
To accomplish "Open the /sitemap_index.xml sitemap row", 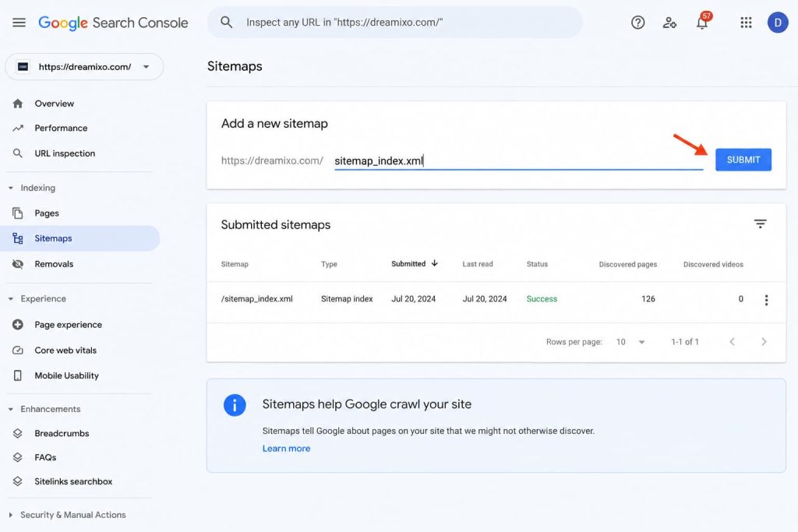I will click(496, 301).
